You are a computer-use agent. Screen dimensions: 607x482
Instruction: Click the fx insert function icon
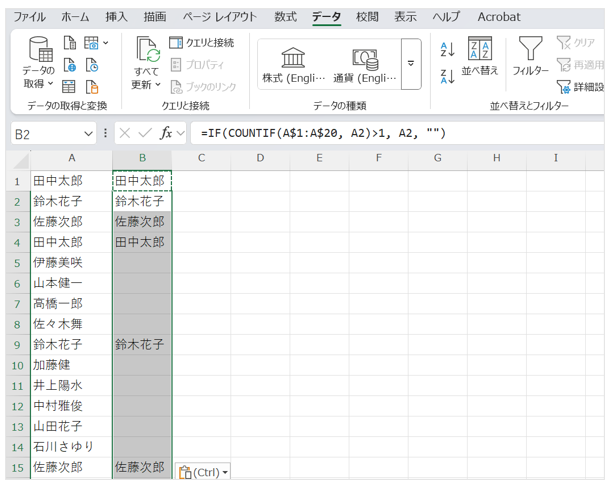(166, 133)
